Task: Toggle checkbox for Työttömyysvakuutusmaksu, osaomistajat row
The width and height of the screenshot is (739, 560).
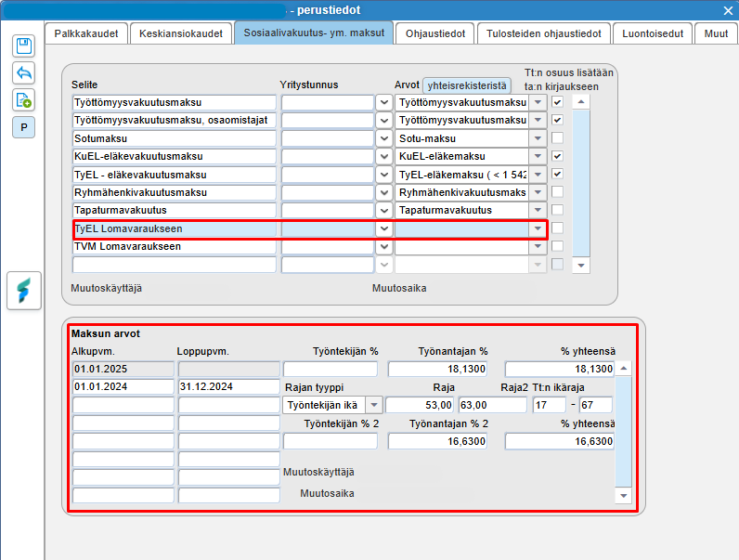Action: [x=557, y=120]
